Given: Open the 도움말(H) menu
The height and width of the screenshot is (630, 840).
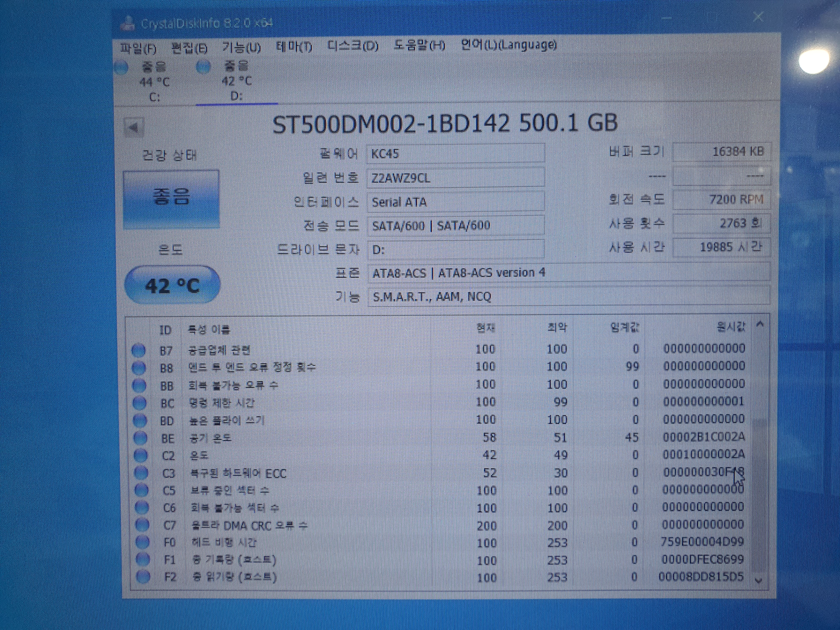Looking at the screenshot, I should [x=420, y=45].
